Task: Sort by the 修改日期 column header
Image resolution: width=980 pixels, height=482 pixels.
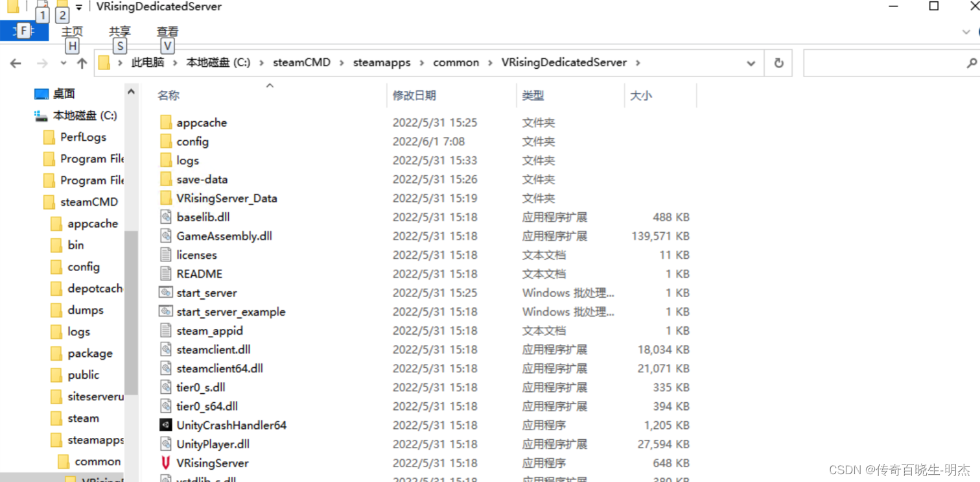Action: tap(414, 95)
